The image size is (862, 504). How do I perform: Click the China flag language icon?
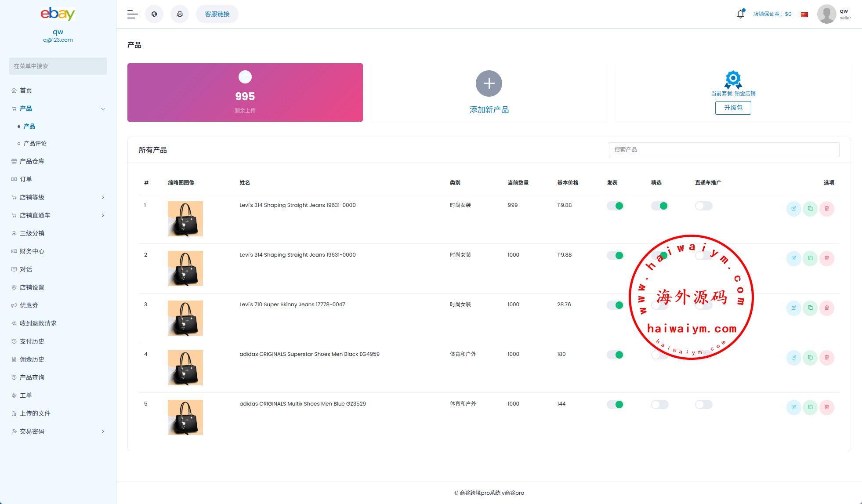point(804,15)
